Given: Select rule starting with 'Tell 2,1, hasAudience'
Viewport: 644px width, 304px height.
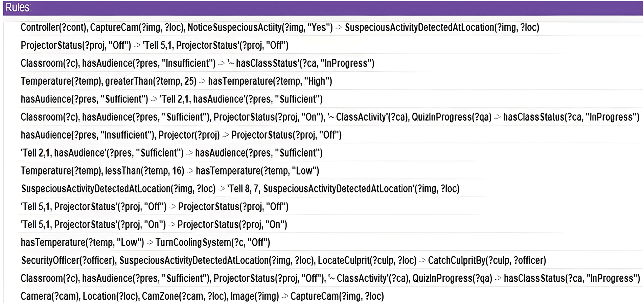Looking at the screenshot, I should 171,153.
